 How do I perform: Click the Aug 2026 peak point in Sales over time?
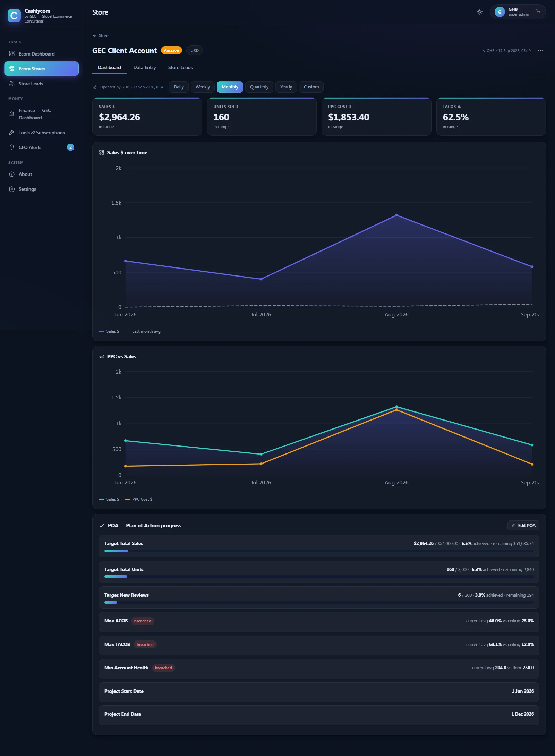tap(396, 215)
